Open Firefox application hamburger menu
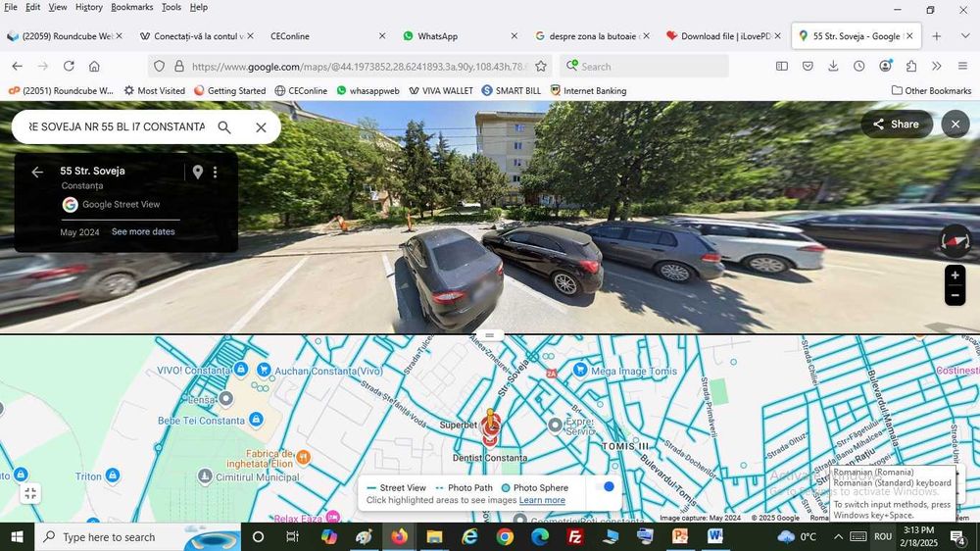This screenshot has width=980, height=551. click(x=962, y=67)
